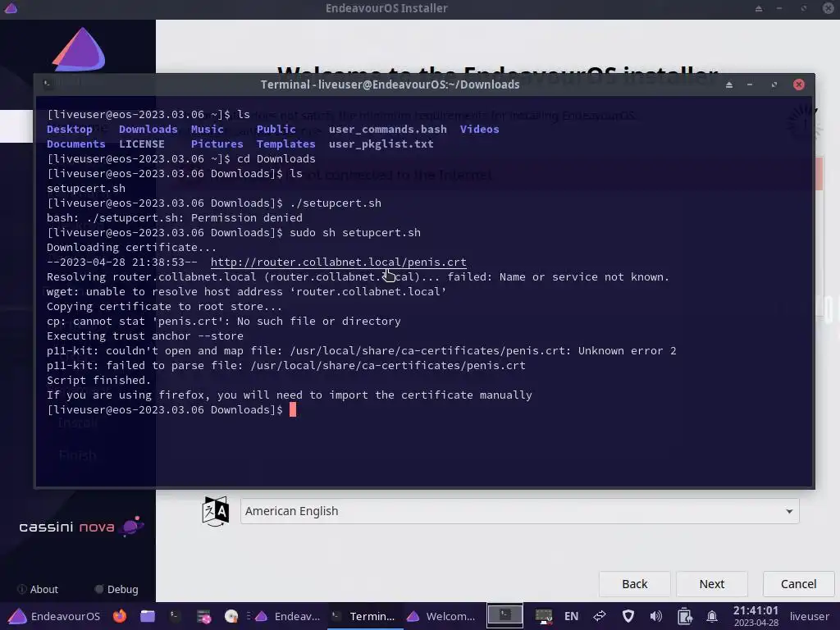This screenshot has height=630, width=840.
Task: Maximize the EndeavourOS Installer window
Action: pos(804,8)
